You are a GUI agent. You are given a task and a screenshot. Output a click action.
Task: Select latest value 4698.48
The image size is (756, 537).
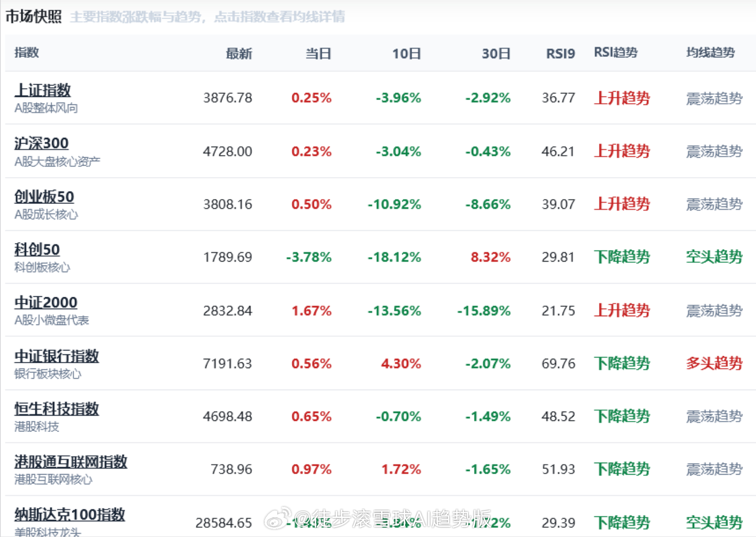(228, 416)
